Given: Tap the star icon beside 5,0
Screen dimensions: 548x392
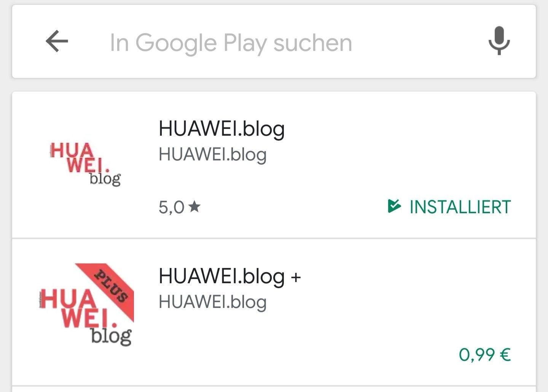Looking at the screenshot, I should pos(194,206).
